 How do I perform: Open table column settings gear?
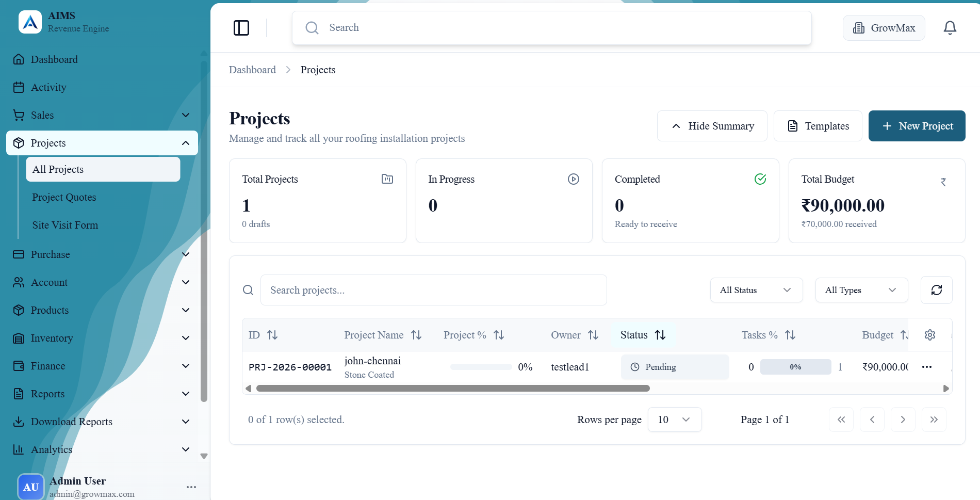click(x=929, y=335)
